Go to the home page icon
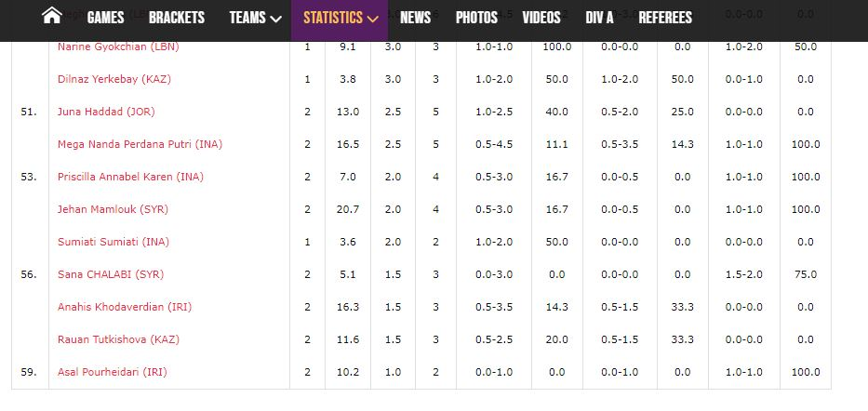Image resolution: width=868 pixels, height=411 pixels. tap(51, 16)
